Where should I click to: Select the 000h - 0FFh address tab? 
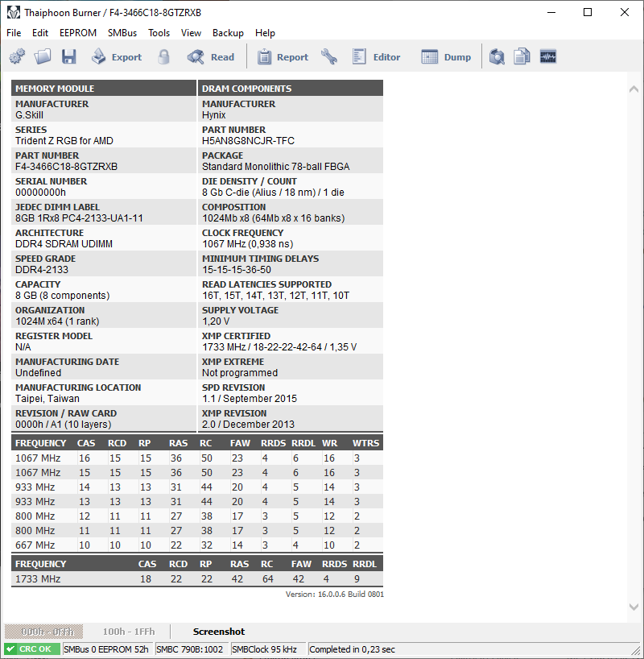coord(43,632)
